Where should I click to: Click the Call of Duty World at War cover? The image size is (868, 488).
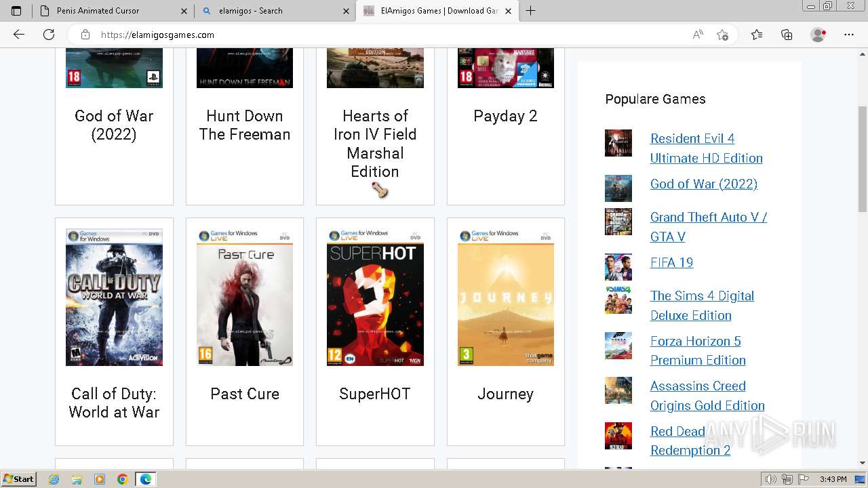pyautogui.click(x=114, y=297)
